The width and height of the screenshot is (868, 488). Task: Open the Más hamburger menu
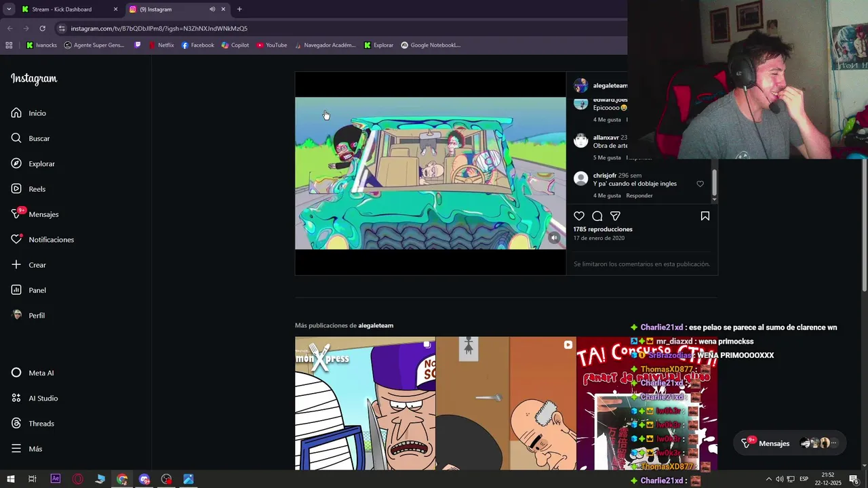pyautogui.click(x=16, y=449)
